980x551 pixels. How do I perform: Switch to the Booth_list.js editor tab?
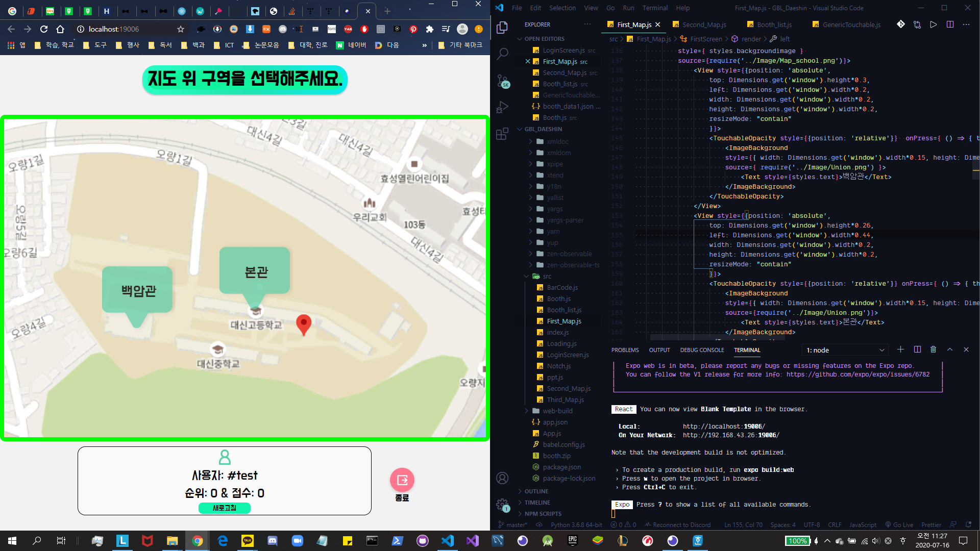pyautogui.click(x=774, y=24)
